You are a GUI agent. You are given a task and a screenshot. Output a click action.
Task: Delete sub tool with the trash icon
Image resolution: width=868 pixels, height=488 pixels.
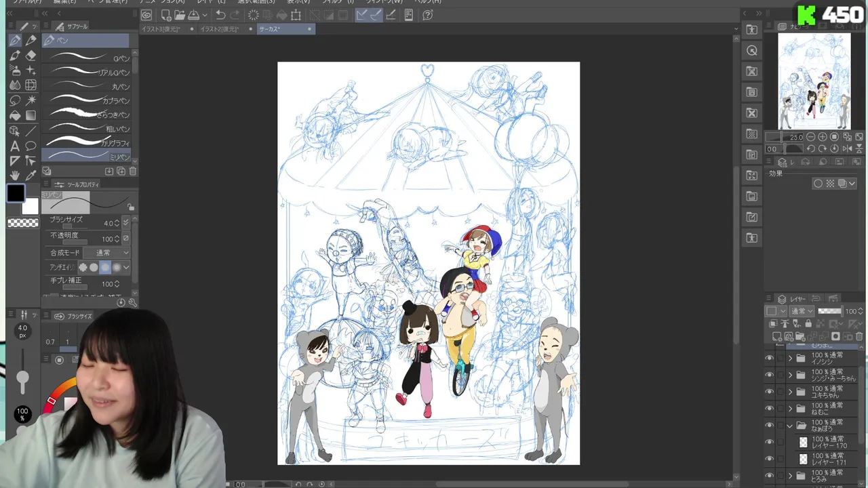(x=133, y=171)
